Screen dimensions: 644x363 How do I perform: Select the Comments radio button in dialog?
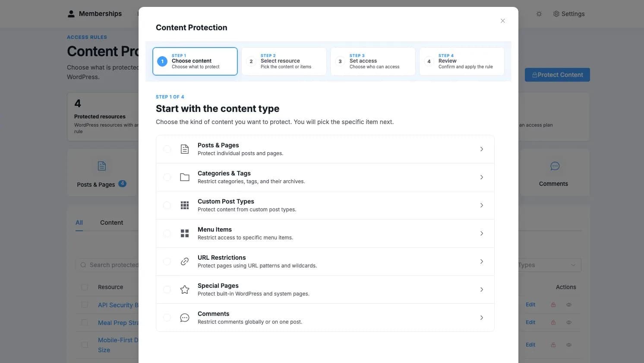pyautogui.click(x=167, y=318)
